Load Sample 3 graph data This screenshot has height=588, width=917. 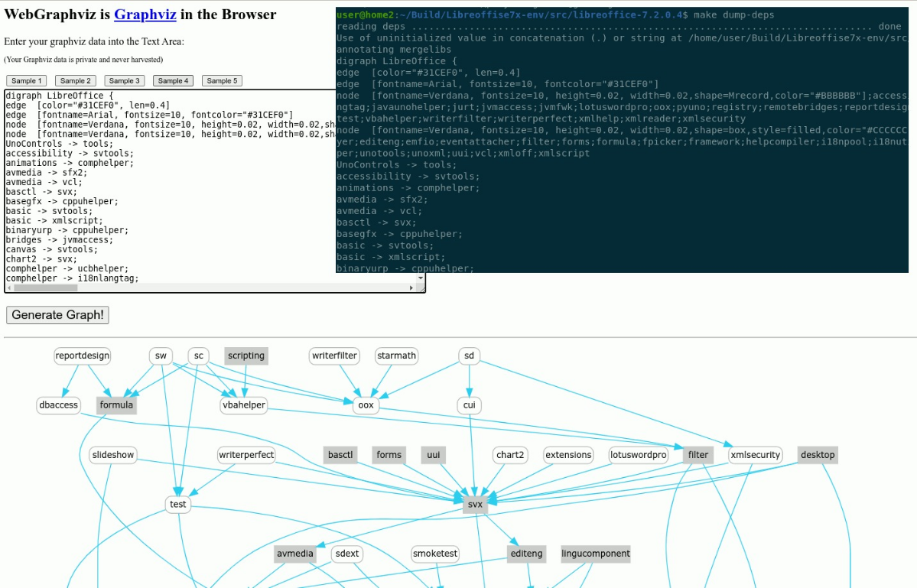125,80
